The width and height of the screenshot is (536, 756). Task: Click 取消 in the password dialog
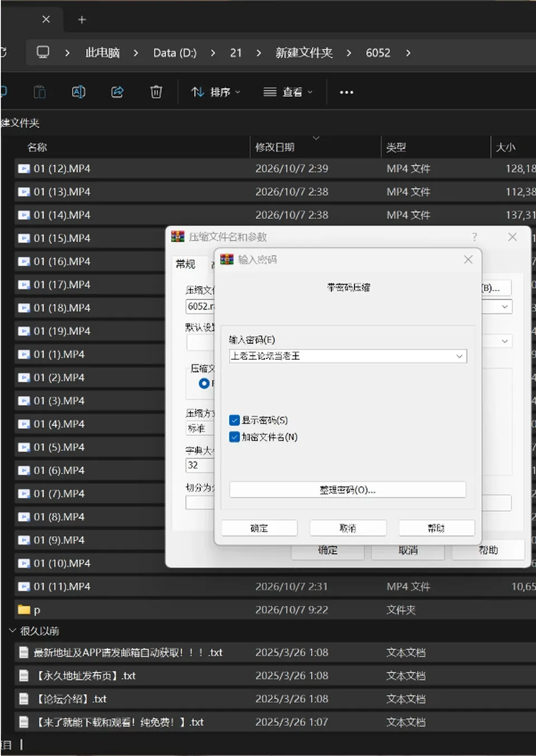tap(348, 528)
